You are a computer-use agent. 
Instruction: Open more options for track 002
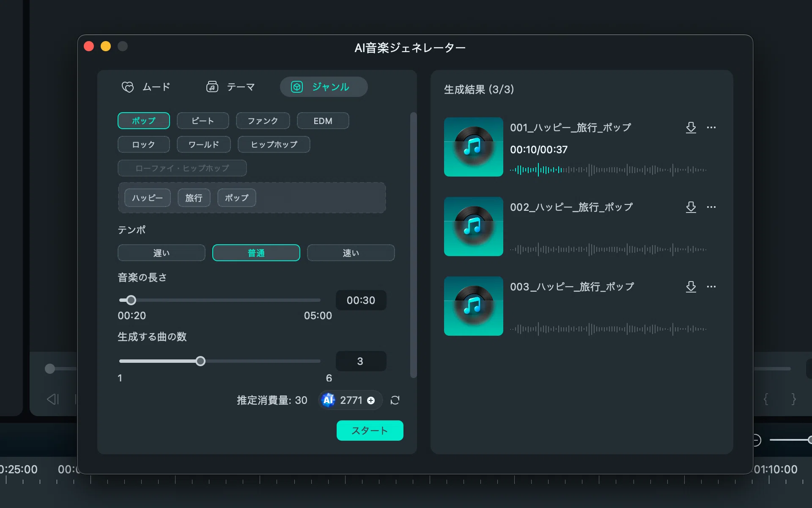coord(711,207)
